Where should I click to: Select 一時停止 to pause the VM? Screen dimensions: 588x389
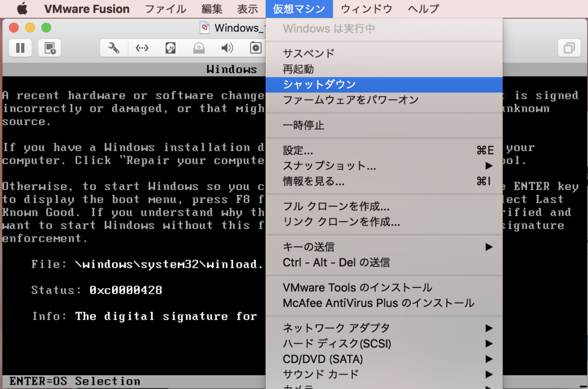point(384,125)
